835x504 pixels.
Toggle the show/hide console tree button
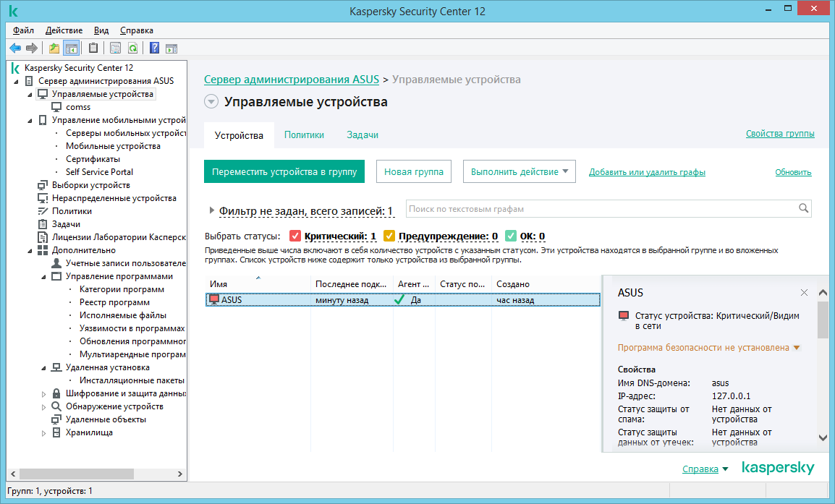(72, 48)
